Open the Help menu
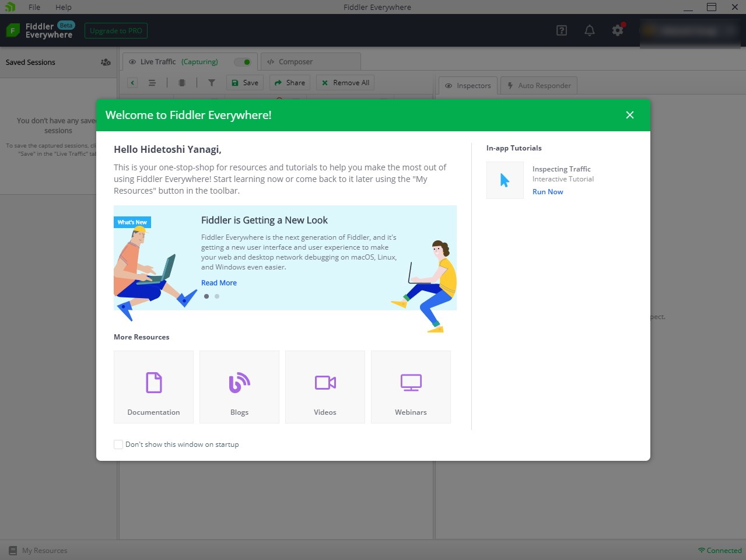This screenshot has width=746, height=560. (x=64, y=7)
